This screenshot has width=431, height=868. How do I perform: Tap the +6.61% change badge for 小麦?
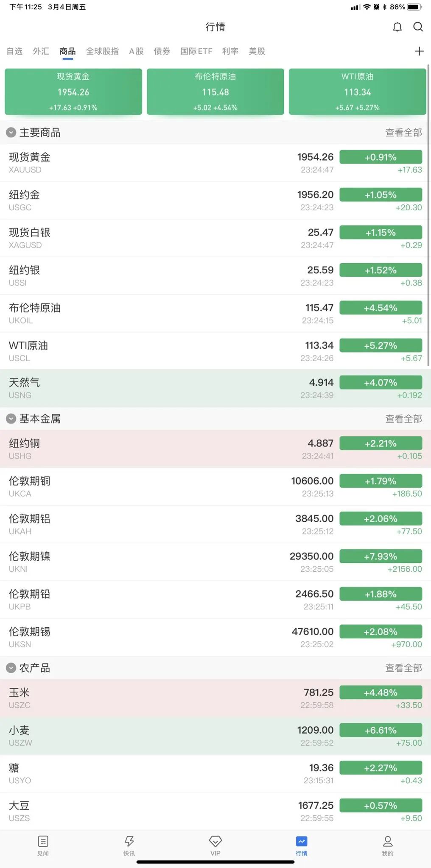(381, 730)
